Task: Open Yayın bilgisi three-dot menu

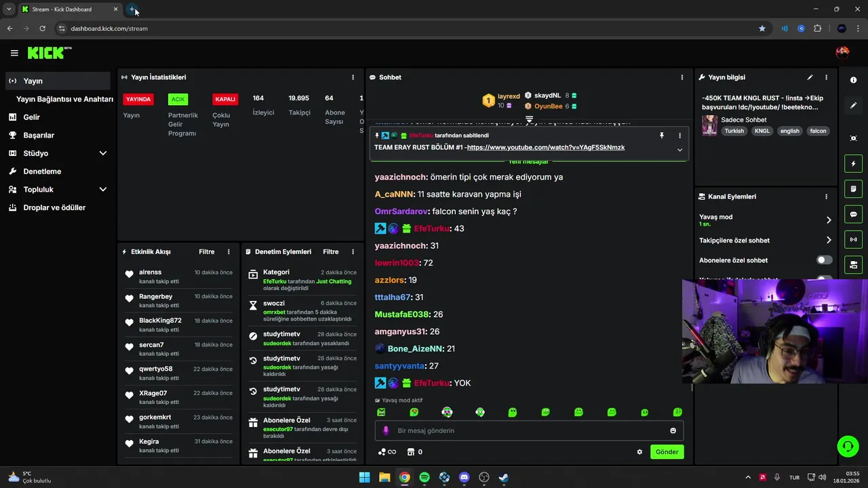Action: [x=826, y=77]
